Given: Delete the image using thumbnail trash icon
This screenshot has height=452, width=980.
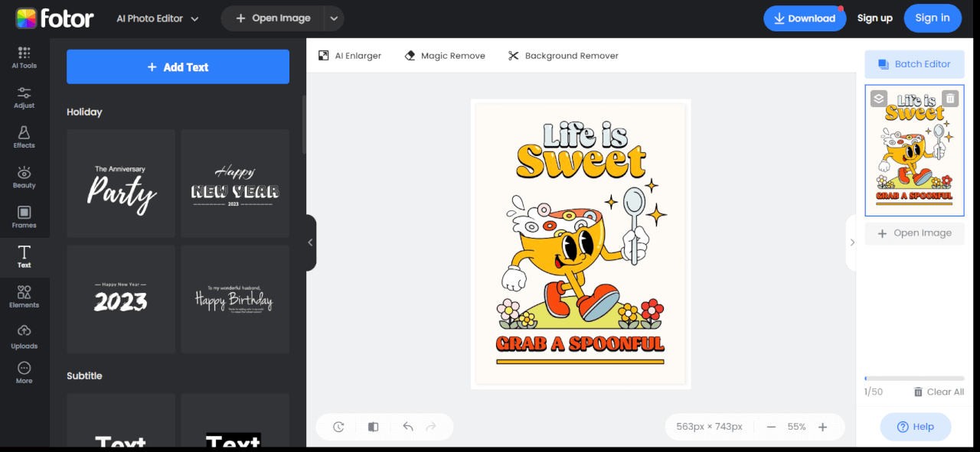Looking at the screenshot, I should click(950, 99).
